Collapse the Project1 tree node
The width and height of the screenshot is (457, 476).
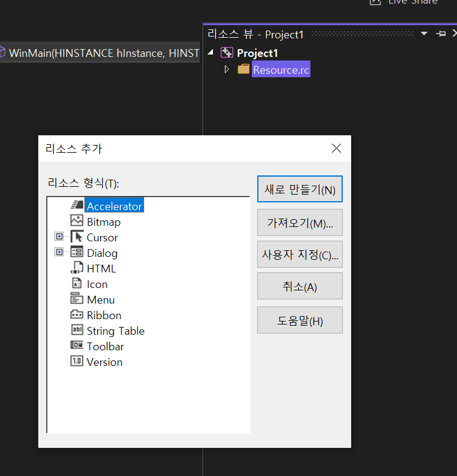coord(211,52)
